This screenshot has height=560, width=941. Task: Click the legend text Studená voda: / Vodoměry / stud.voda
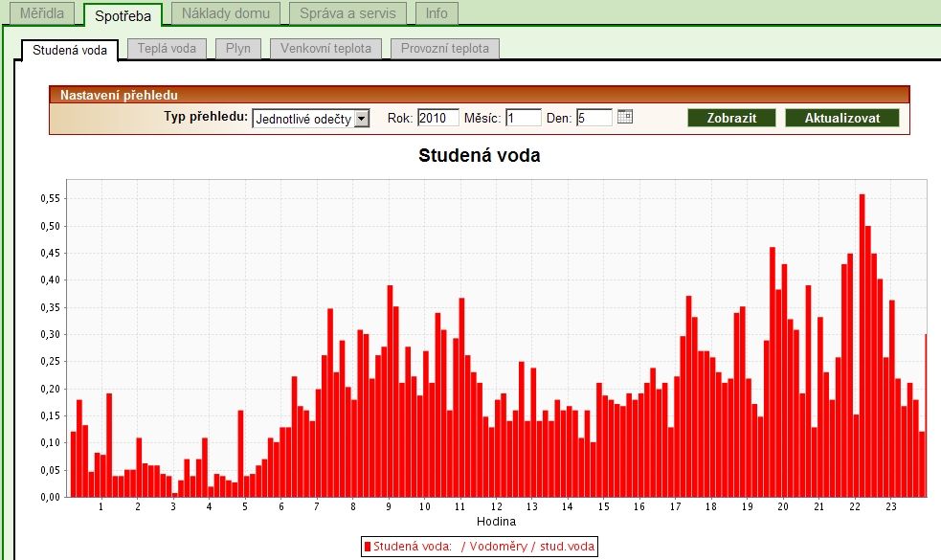click(x=483, y=547)
